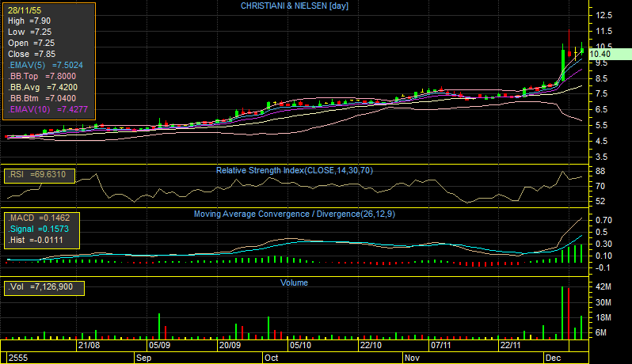Click the 4.5 price axis label
This screenshot has width=632, height=364.
(x=601, y=141)
